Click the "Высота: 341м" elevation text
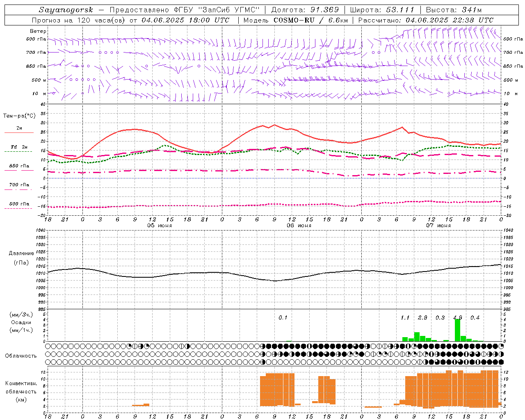525x420 pixels. (454, 10)
